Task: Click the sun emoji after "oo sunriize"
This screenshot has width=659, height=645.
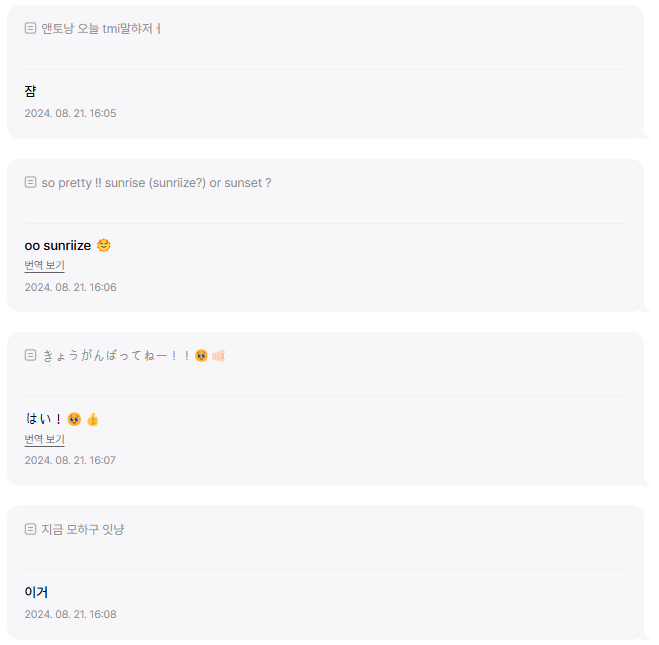Action: tap(104, 245)
